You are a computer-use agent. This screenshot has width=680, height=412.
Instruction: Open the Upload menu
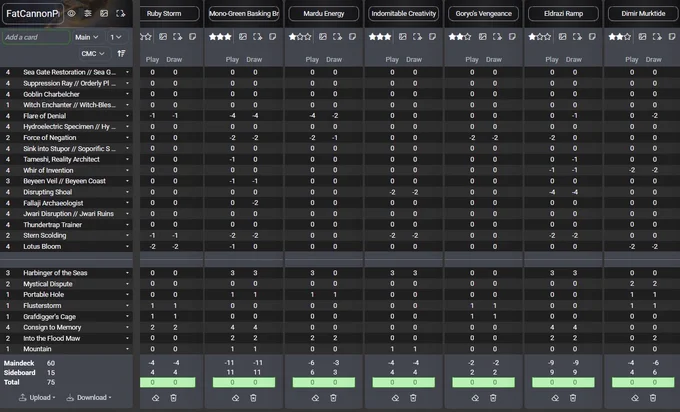(x=37, y=397)
